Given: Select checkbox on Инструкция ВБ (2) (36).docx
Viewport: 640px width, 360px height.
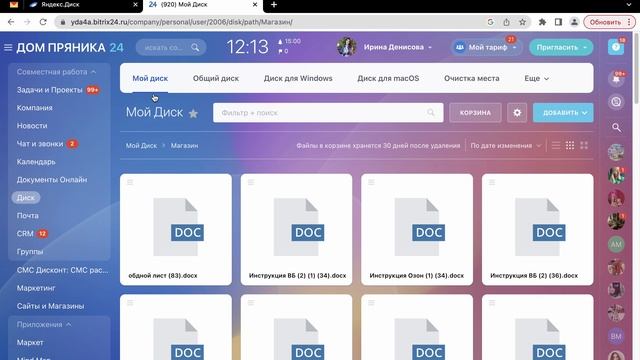Looking at the screenshot, I should click(492, 182).
